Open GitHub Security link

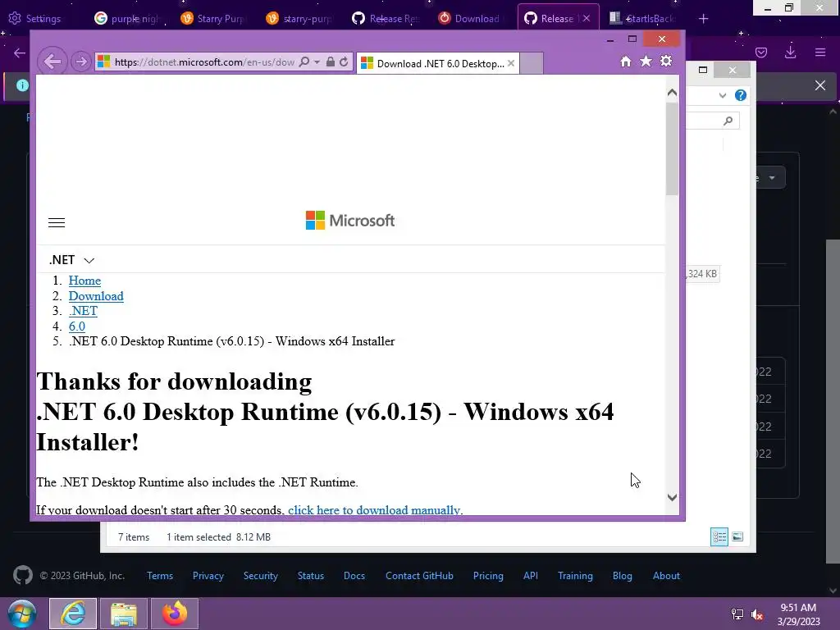(x=260, y=576)
